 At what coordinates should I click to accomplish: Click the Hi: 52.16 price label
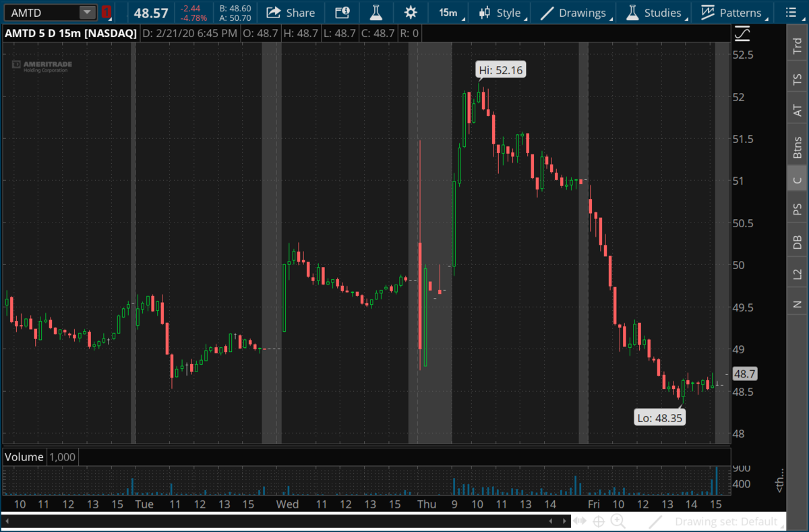[500, 70]
